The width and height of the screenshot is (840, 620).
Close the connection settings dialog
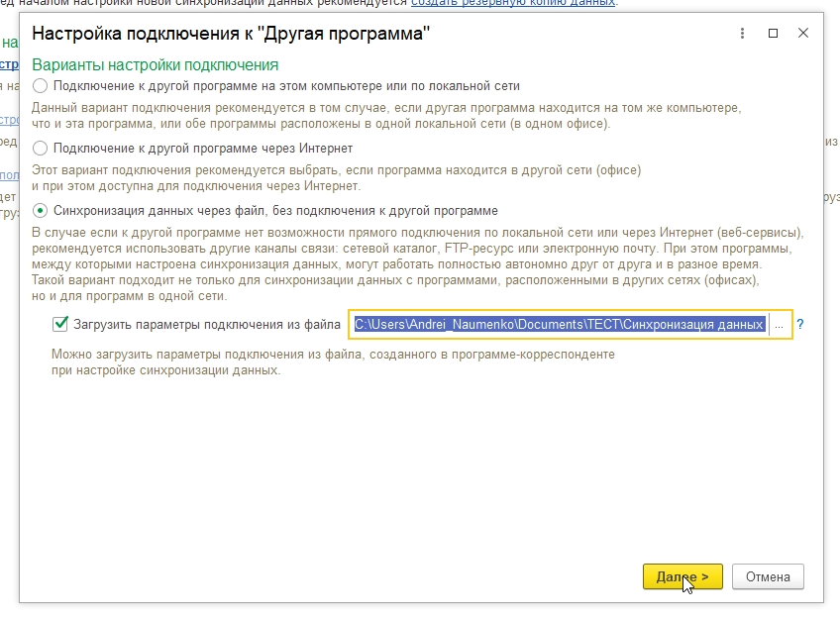coord(803,34)
